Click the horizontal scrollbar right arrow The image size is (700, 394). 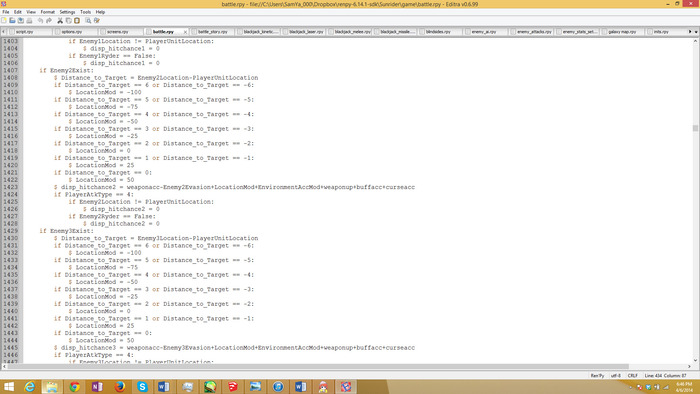point(689,366)
